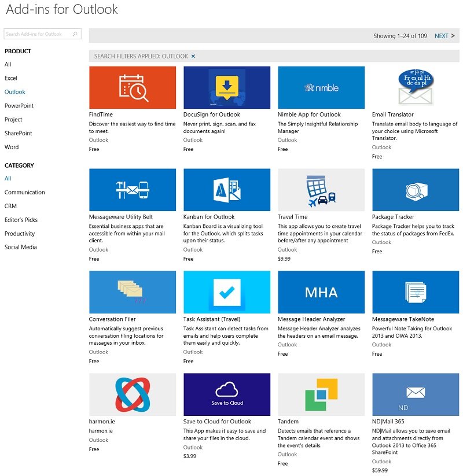Click the Search Add-ins for Outlook field
463x476 pixels.
pyautogui.click(x=42, y=34)
